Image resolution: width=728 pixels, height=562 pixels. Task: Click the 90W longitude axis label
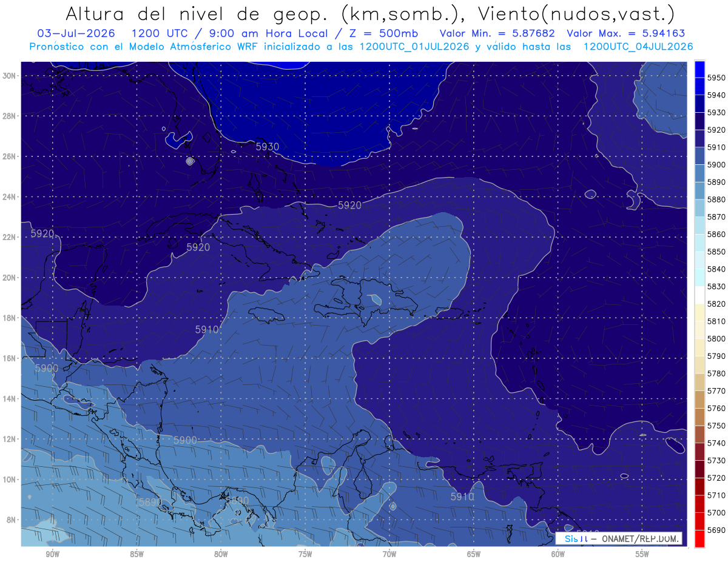click(52, 554)
